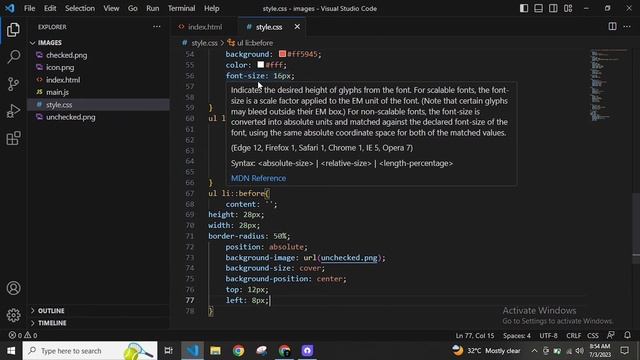Open File Explorer from taskbar

[x=216, y=351]
